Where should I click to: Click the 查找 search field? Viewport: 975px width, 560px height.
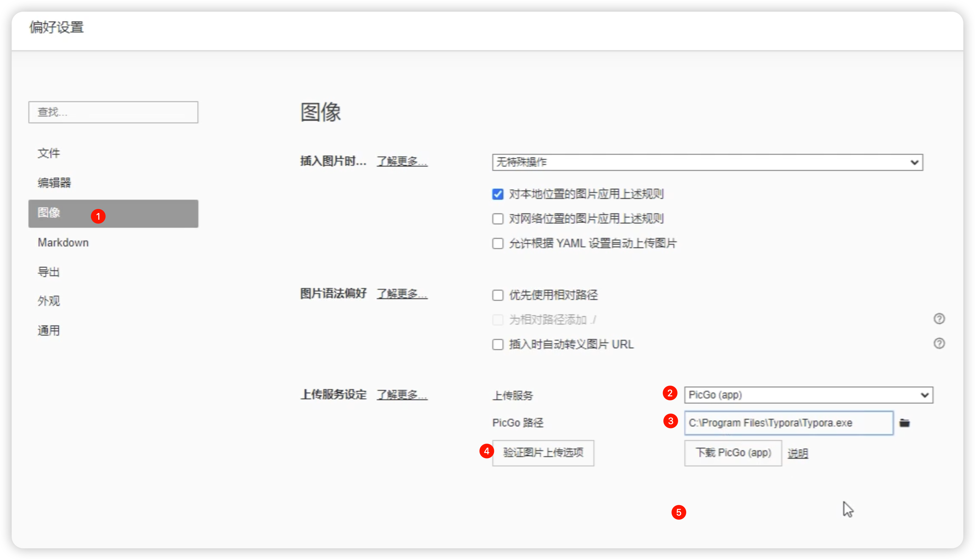(x=113, y=112)
